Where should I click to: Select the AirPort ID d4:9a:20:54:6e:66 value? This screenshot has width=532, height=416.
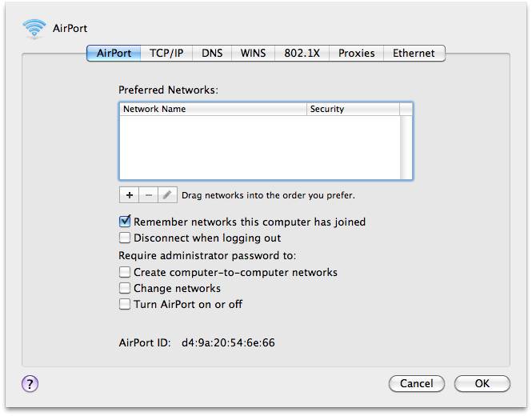pyautogui.click(x=228, y=342)
